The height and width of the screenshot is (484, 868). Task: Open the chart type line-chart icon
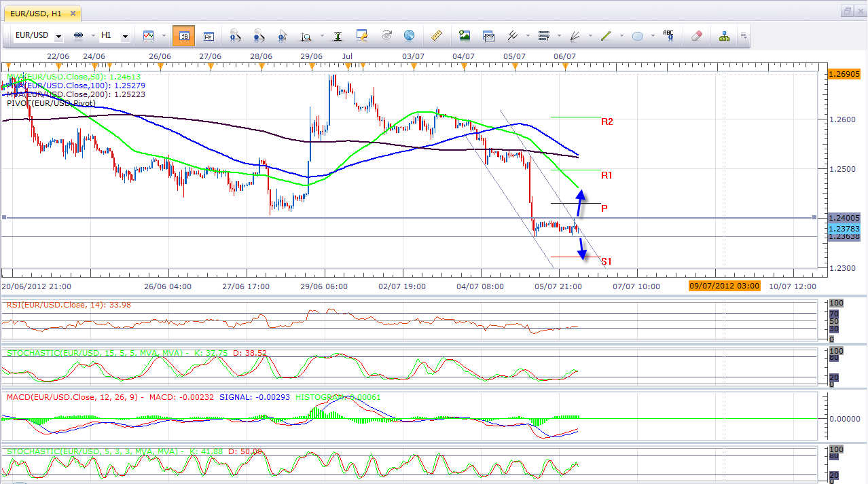coord(148,35)
